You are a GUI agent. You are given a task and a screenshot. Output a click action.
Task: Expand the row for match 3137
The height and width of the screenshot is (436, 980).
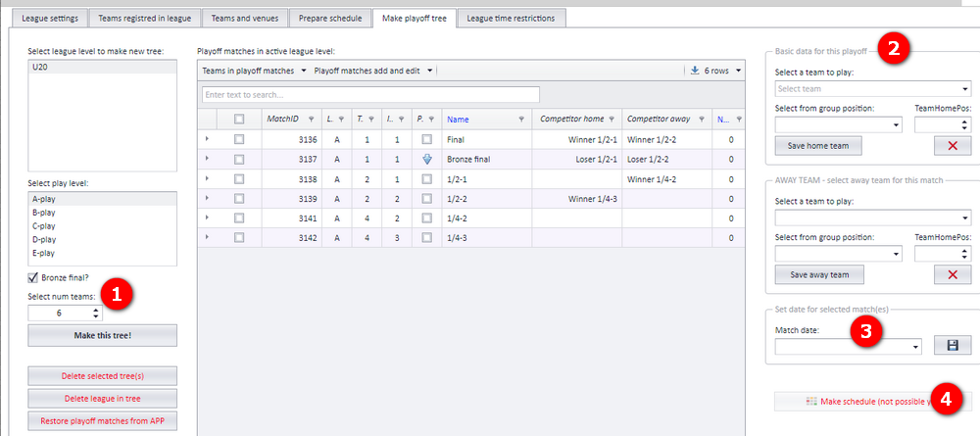pos(207,160)
